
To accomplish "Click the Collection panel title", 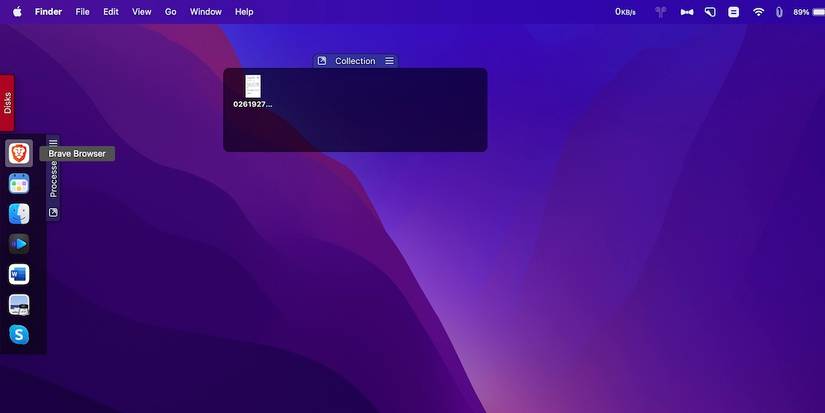I will [355, 61].
